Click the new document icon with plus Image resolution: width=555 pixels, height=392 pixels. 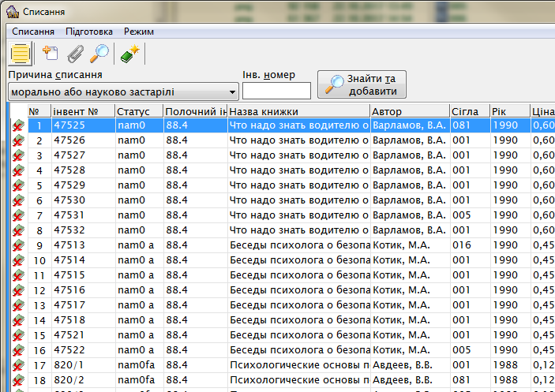click(x=51, y=54)
